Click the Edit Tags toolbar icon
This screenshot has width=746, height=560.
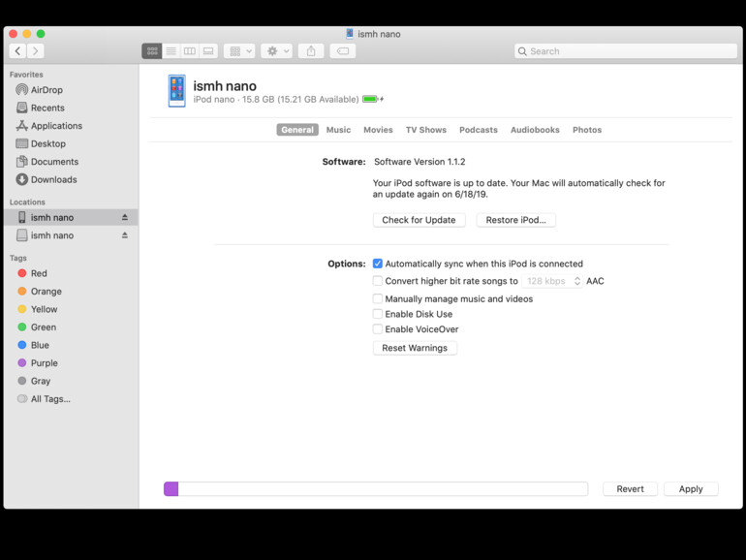pos(343,51)
